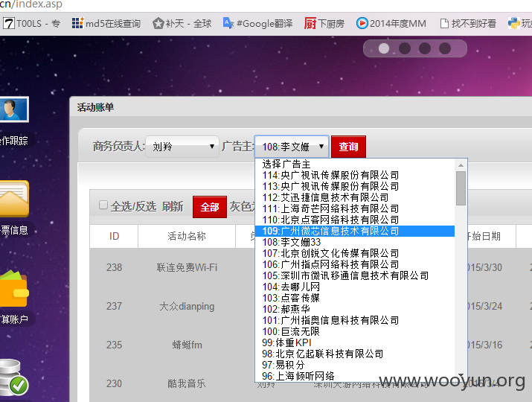Click ID cell 230
The width and height of the screenshot is (532, 402).
pos(114,383)
